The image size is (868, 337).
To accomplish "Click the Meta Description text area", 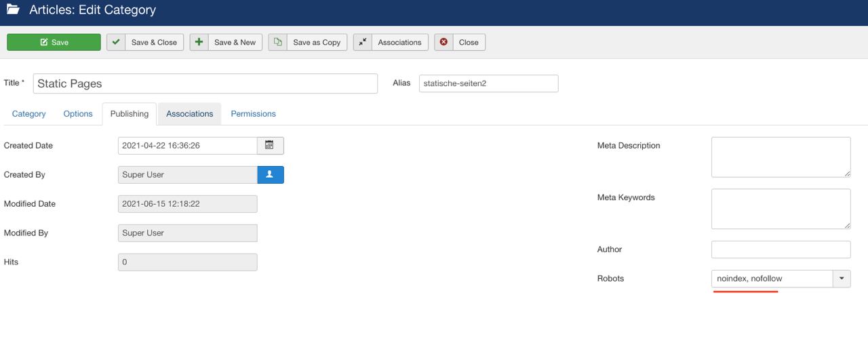I will [x=781, y=157].
